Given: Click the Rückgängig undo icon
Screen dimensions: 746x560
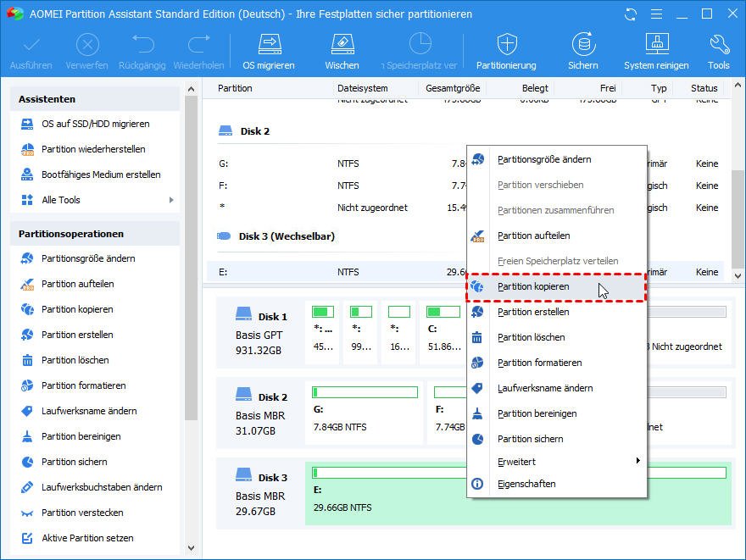Looking at the screenshot, I should click(142, 52).
